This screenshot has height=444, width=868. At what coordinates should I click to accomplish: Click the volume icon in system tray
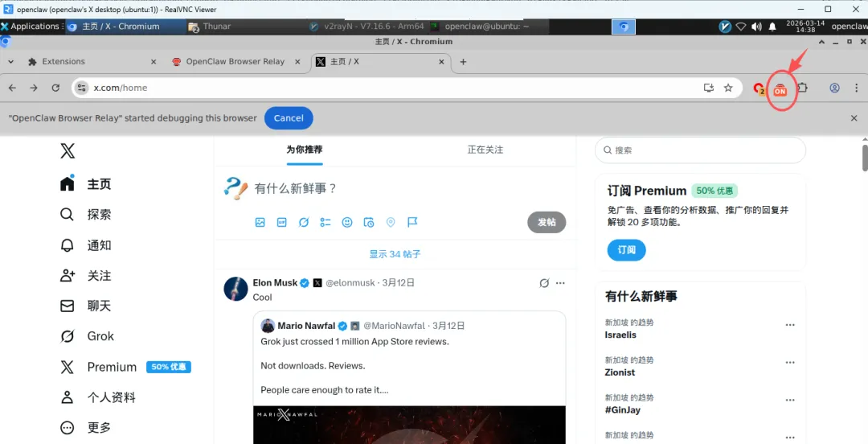pyautogui.click(x=756, y=27)
